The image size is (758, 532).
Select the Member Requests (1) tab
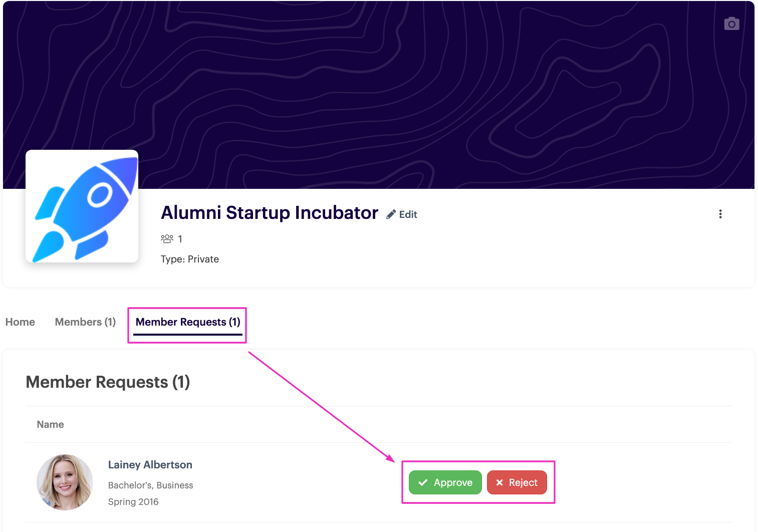tap(188, 322)
